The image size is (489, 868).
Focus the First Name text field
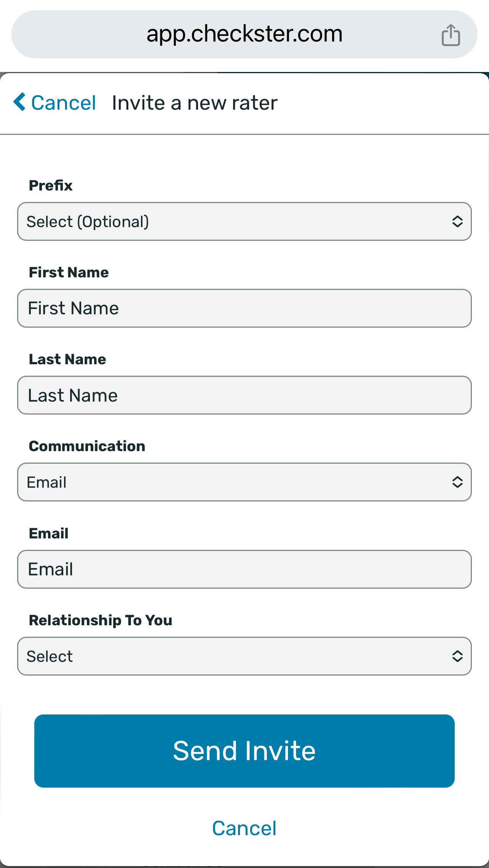(x=244, y=308)
